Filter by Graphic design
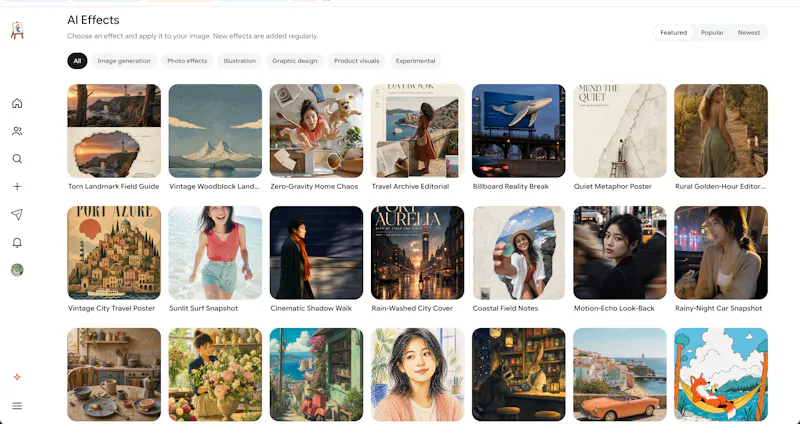The width and height of the screenshot is (800, 424). coord(294,61)
